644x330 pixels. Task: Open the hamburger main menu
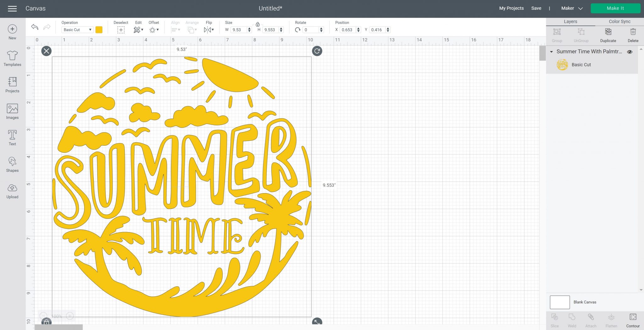click(12, 8)
